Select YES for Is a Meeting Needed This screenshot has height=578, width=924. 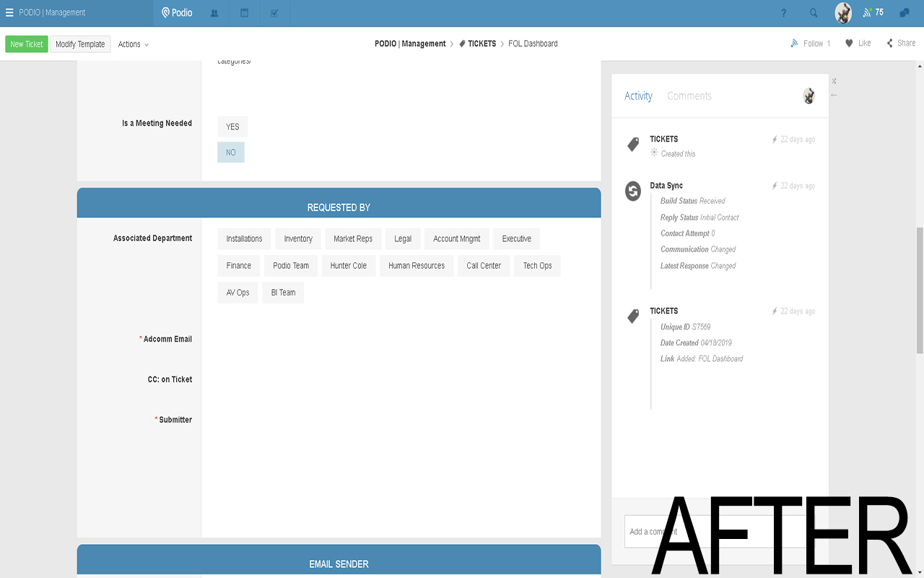[232, 126]
